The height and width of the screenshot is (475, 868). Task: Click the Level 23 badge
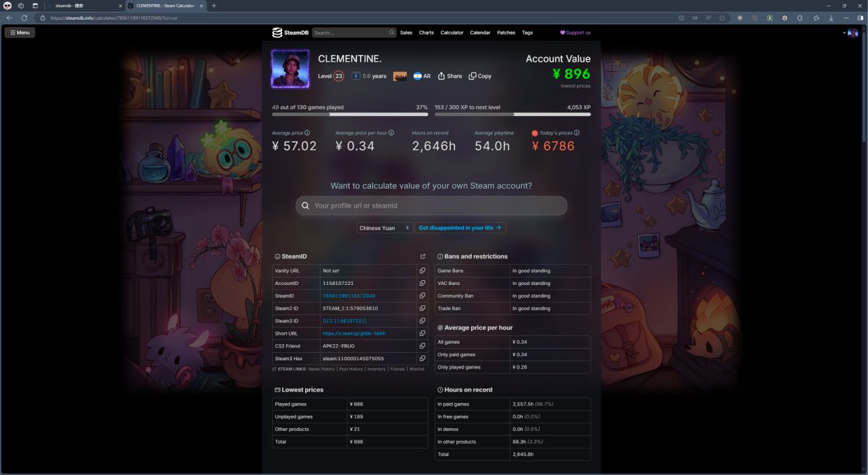click(339, 76)
